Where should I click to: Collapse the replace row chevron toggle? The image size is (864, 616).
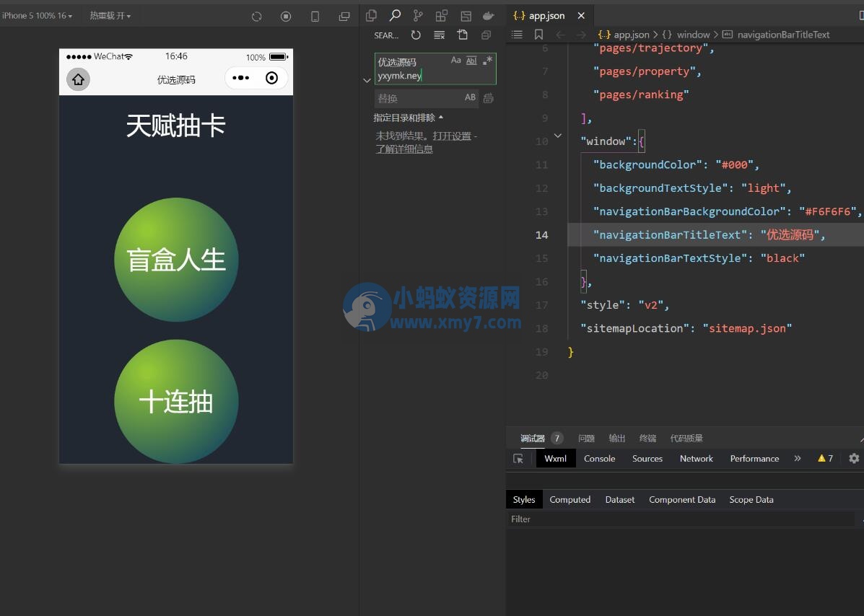click(367, 80)
